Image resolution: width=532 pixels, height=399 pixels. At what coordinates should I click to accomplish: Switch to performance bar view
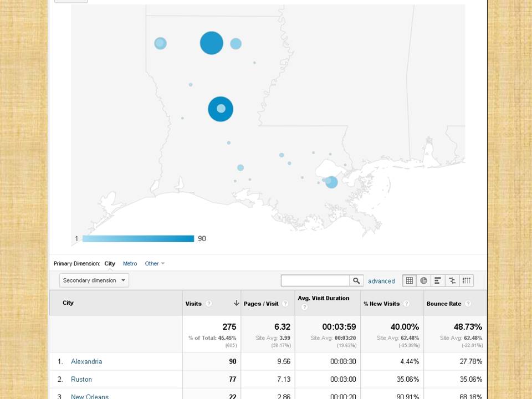(438, 280)
